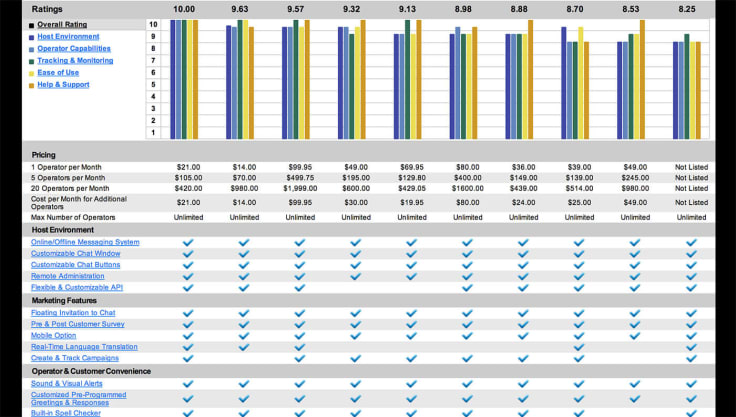Open Customized Pre-Programmed Greetings & Responses link

[78, 399]
